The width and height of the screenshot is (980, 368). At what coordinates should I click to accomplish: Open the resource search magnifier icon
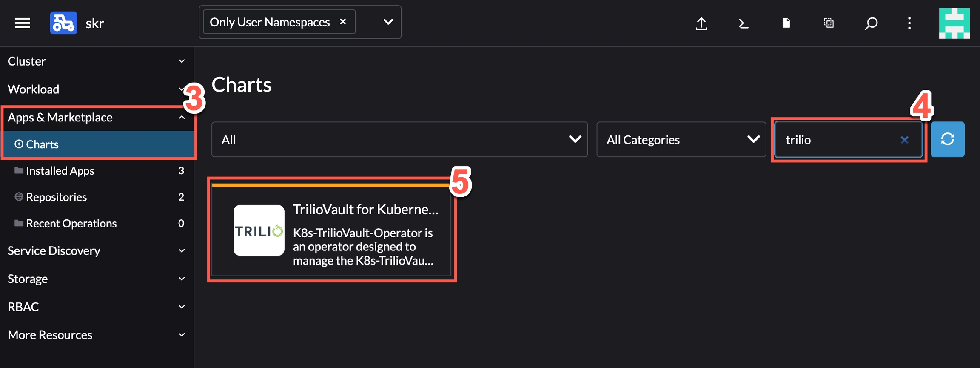pos(871,23)
